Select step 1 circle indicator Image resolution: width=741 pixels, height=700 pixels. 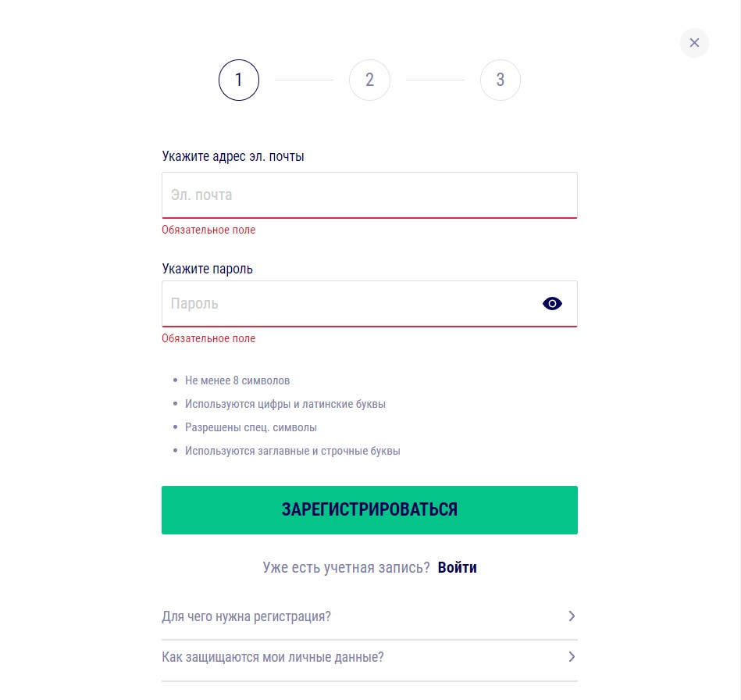[x=239, y=80]
